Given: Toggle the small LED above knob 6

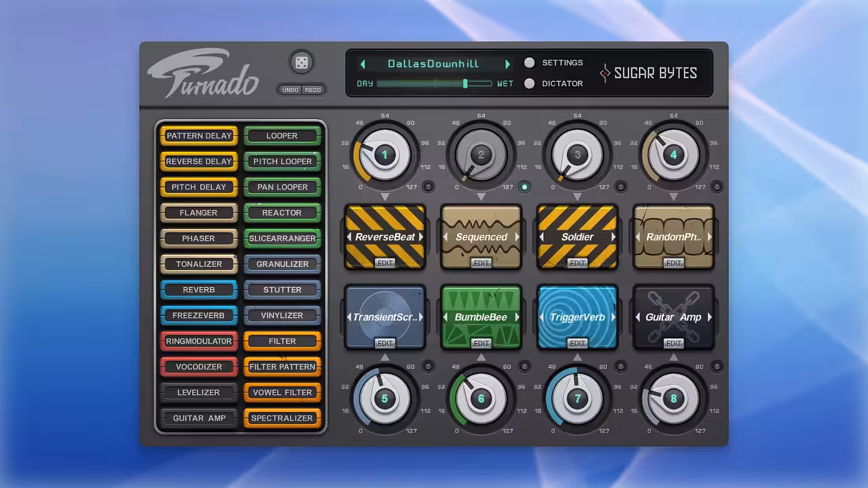Looking at the screenshot, I should click(x=524, y=366).
